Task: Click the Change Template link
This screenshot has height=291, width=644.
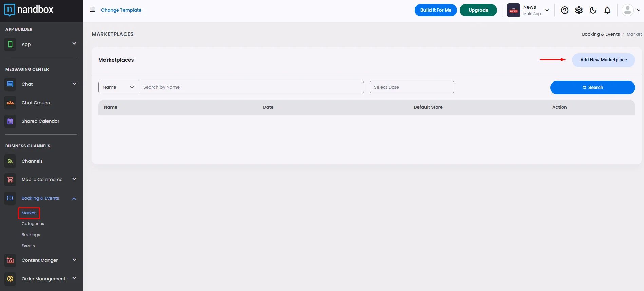Action: point(121,10)
